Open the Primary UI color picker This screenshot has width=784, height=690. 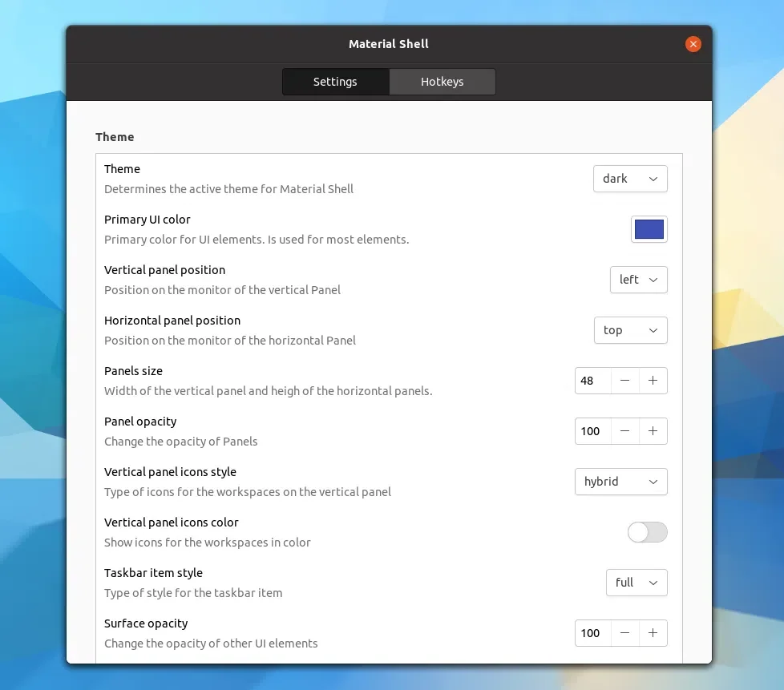tap(649, 229)
